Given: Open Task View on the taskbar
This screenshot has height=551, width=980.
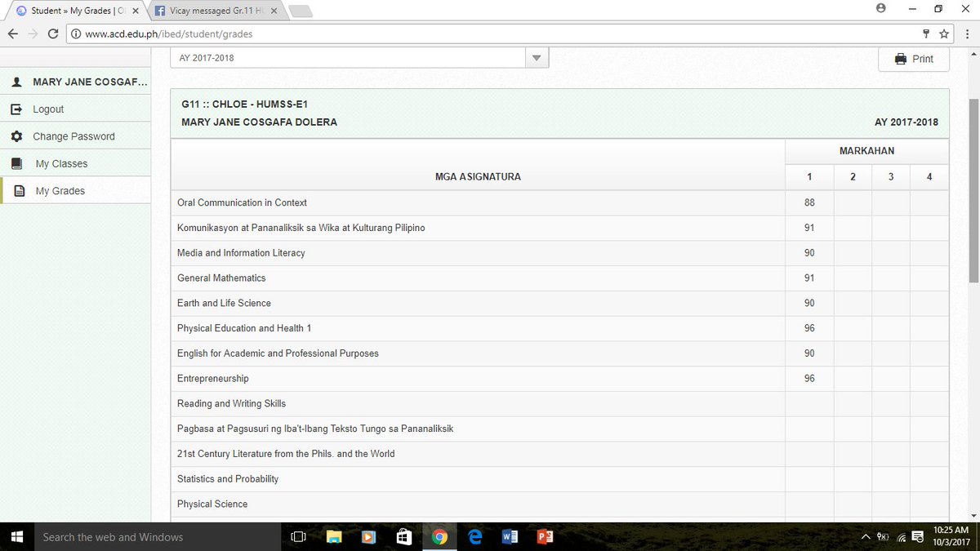Looking at the screenshot, I should [298, 536].
